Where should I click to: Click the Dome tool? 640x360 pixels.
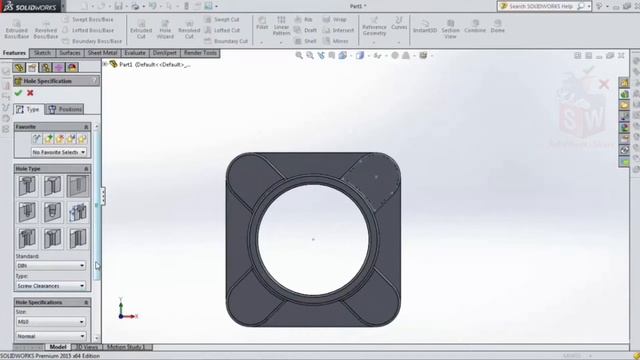498,27
